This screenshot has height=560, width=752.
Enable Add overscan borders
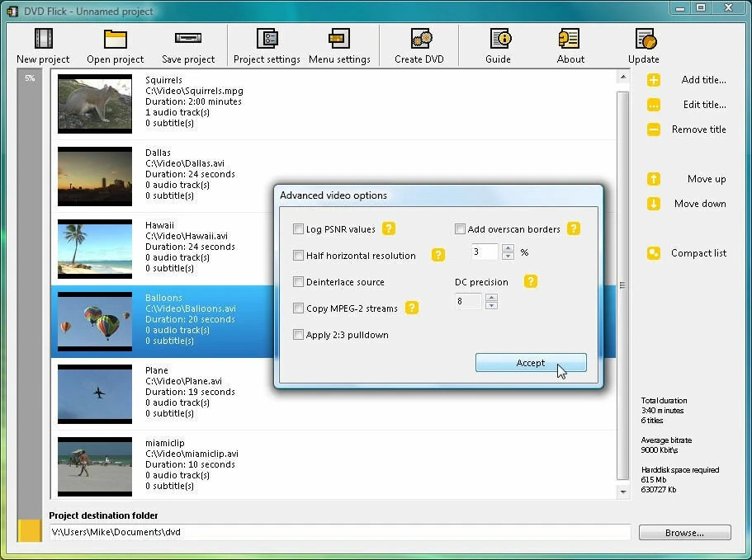pos(460,229)
